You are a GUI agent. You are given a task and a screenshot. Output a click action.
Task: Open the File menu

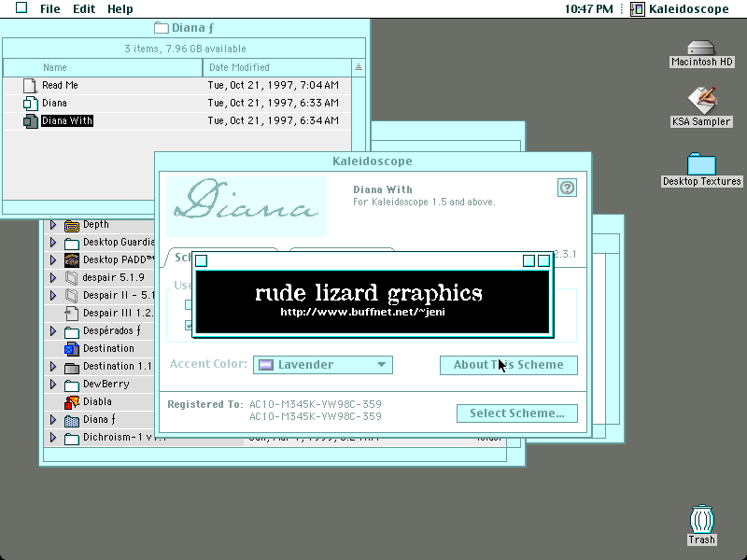click(x=50, y=9)
